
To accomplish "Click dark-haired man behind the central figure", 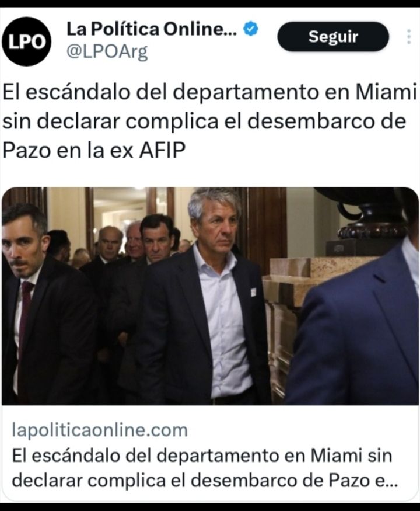I will [x=157, y=238].
